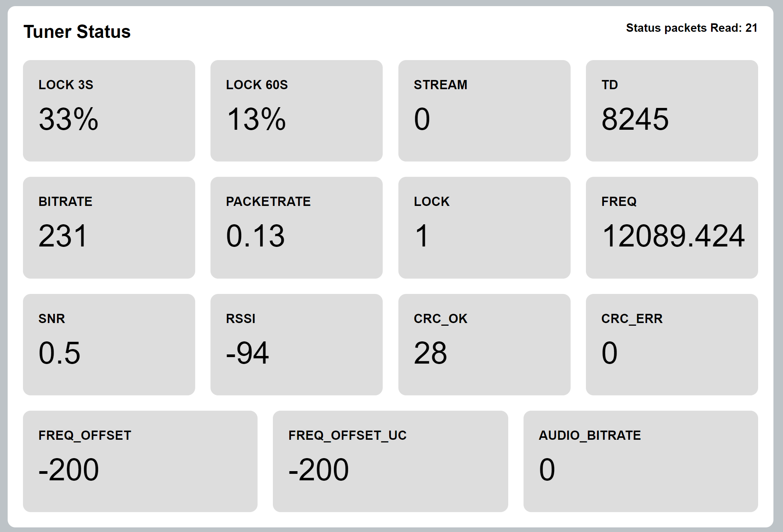Select the LOCK 60S 13% card
The height and width of the screenshot is (532, 783).
tap(297, 111)
